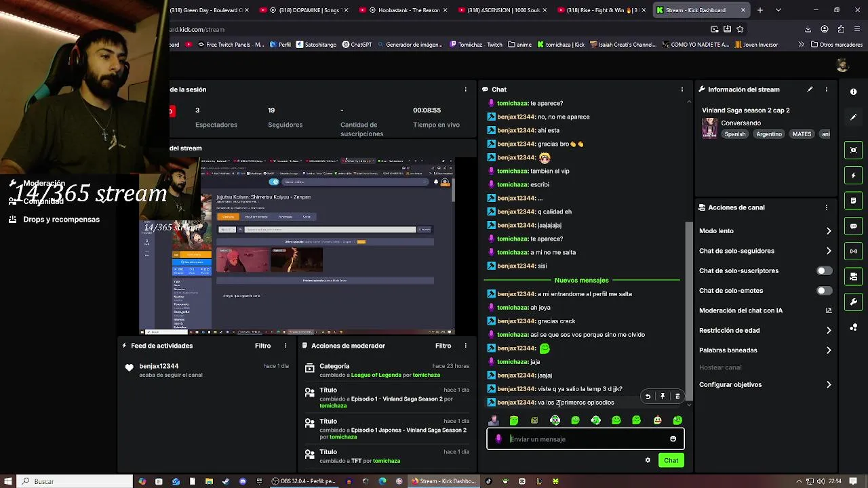This screenshot has height=488, width=868.
Task: Delete the hovered chat message
Action: click(x=677, y=396)
